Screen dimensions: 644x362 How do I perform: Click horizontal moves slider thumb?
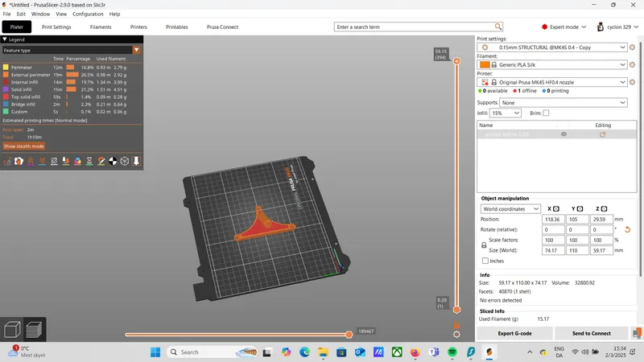(x=349, y=335)
